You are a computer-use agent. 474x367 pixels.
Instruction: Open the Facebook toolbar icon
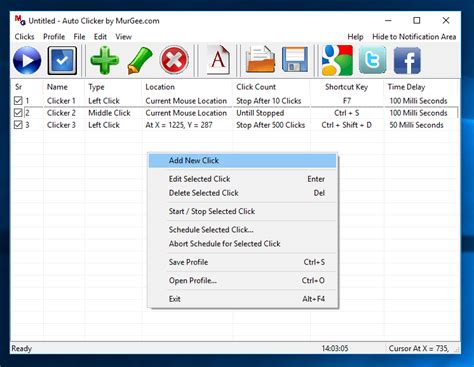[x=407, y=61]
